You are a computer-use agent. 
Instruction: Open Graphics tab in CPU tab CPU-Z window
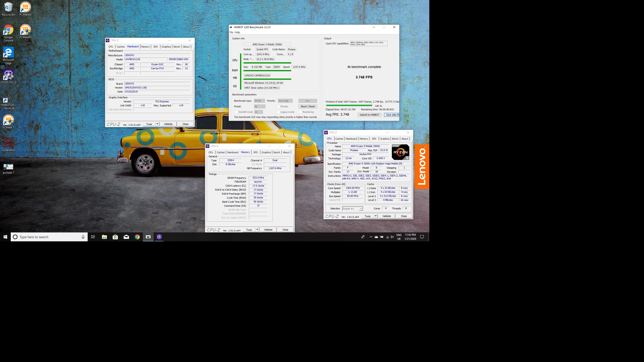385,139
